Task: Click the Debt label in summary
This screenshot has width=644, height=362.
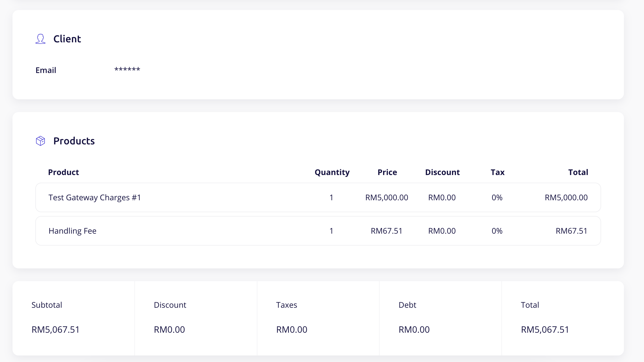Action: coord(407,305)
